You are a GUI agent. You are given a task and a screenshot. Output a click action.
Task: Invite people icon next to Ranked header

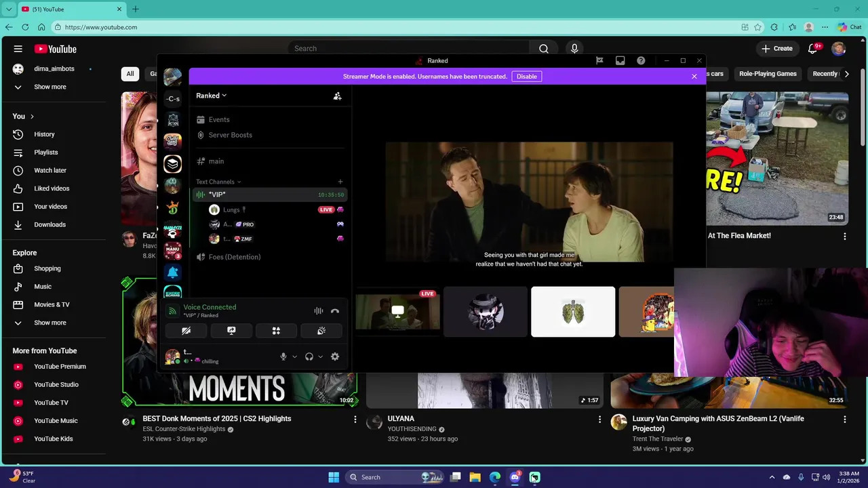click(337, 96)
